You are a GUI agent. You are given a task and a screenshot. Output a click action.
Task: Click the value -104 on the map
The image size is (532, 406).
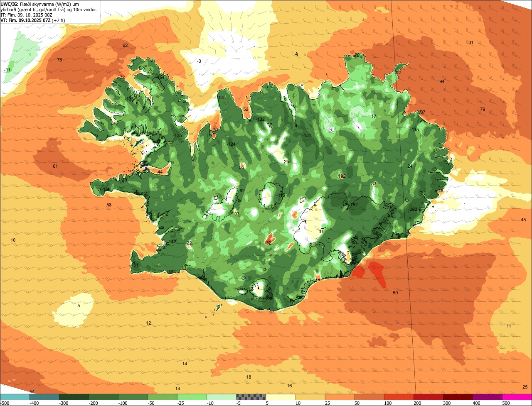219,98
